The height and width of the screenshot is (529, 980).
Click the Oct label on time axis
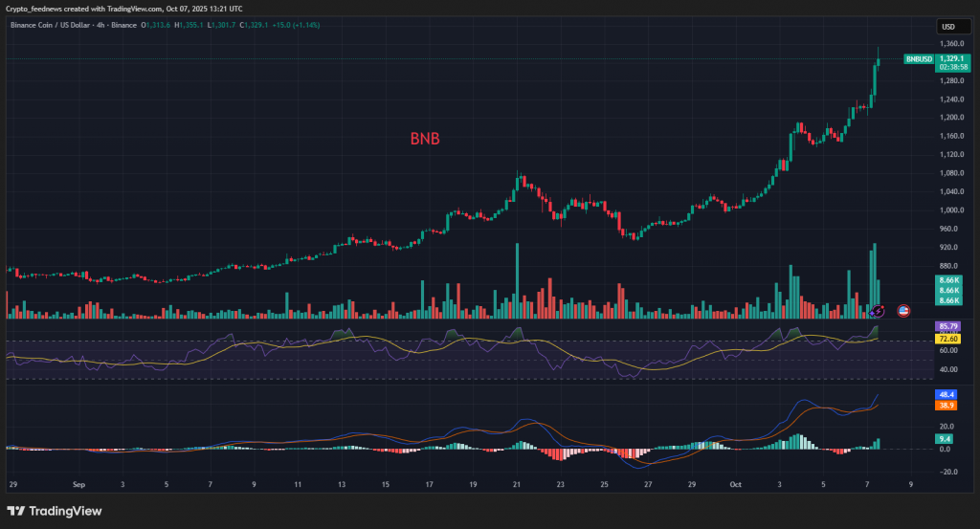pos(736,484)
